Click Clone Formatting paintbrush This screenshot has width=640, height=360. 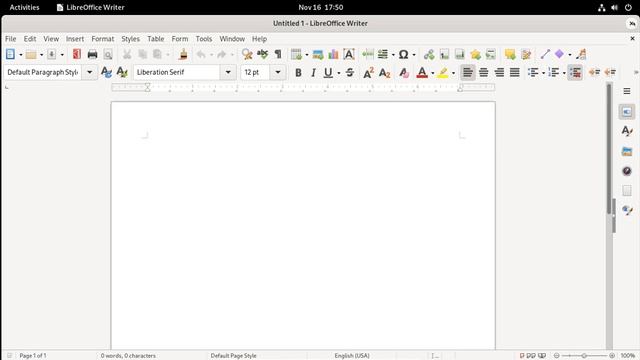point(183,54)
